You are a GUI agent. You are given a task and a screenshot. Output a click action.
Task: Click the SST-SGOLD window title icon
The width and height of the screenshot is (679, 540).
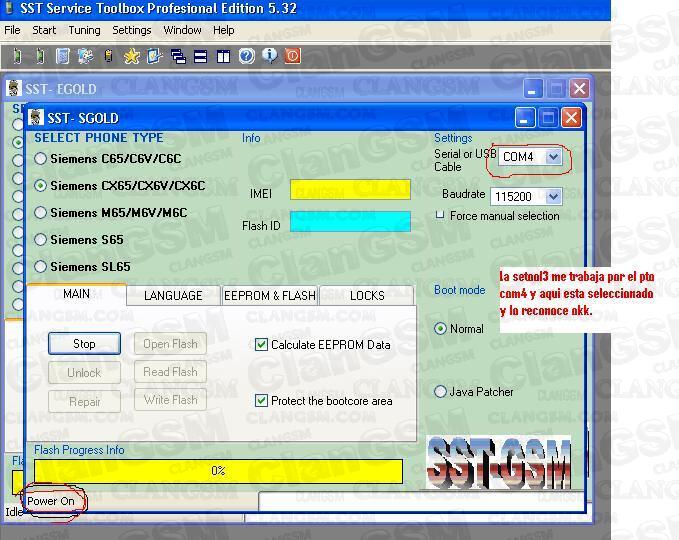tap(36, 117)
